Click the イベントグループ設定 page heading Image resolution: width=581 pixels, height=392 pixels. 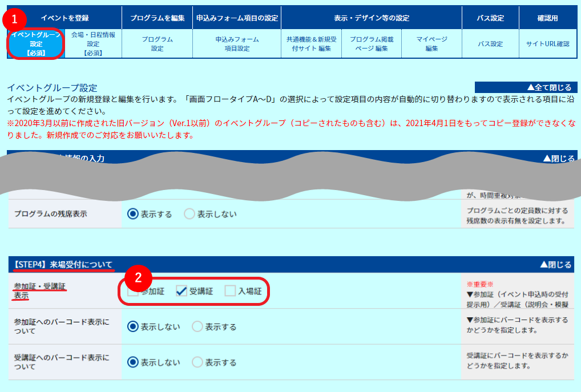click(x=53, y=88)
